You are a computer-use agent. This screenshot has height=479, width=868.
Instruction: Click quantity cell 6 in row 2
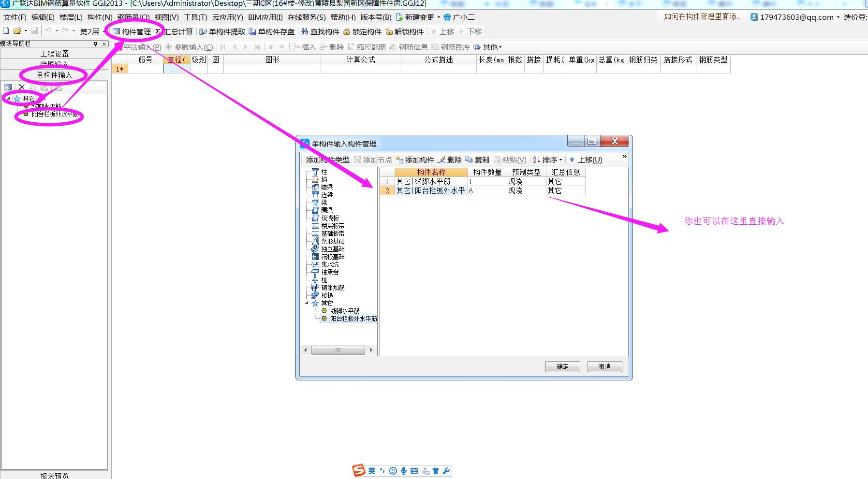[487, 191]
